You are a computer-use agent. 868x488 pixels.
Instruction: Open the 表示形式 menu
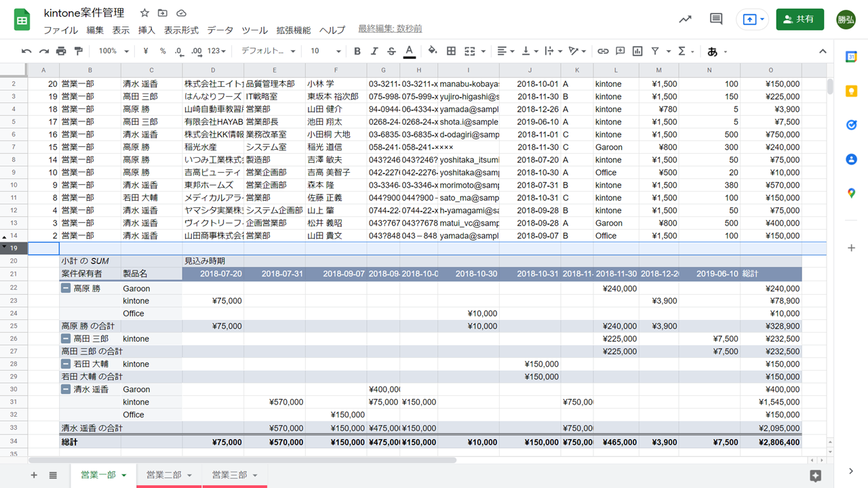coord(181,30)
